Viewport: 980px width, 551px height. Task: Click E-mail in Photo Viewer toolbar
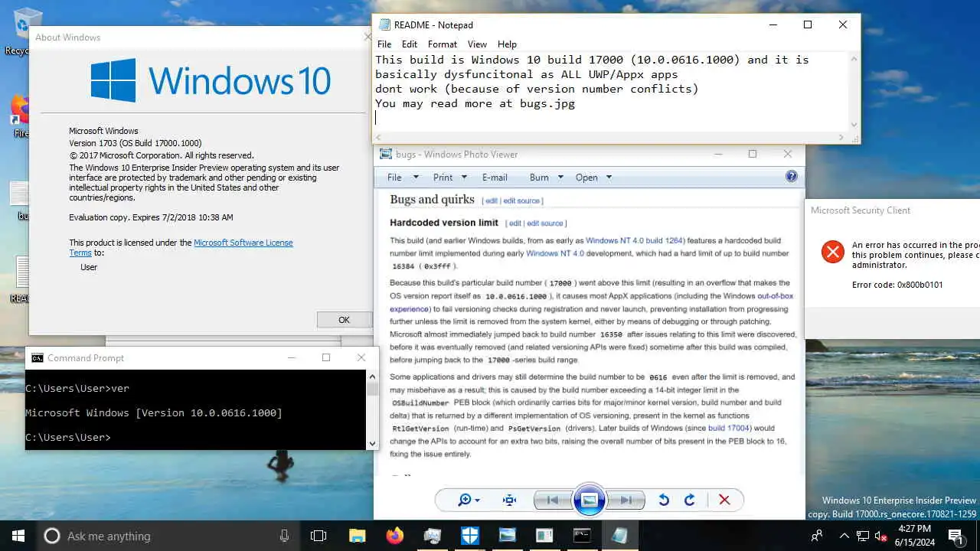[495, 177]
